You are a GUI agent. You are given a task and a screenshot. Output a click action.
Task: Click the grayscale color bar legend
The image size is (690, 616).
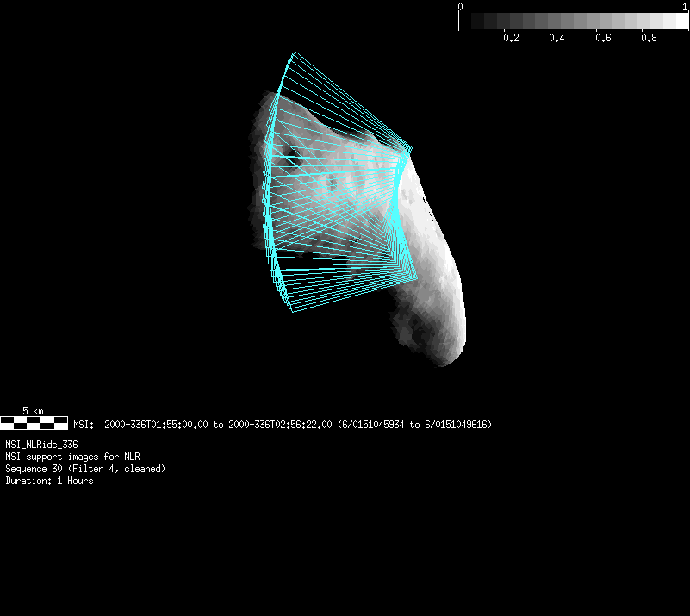[x=574, y=22]
